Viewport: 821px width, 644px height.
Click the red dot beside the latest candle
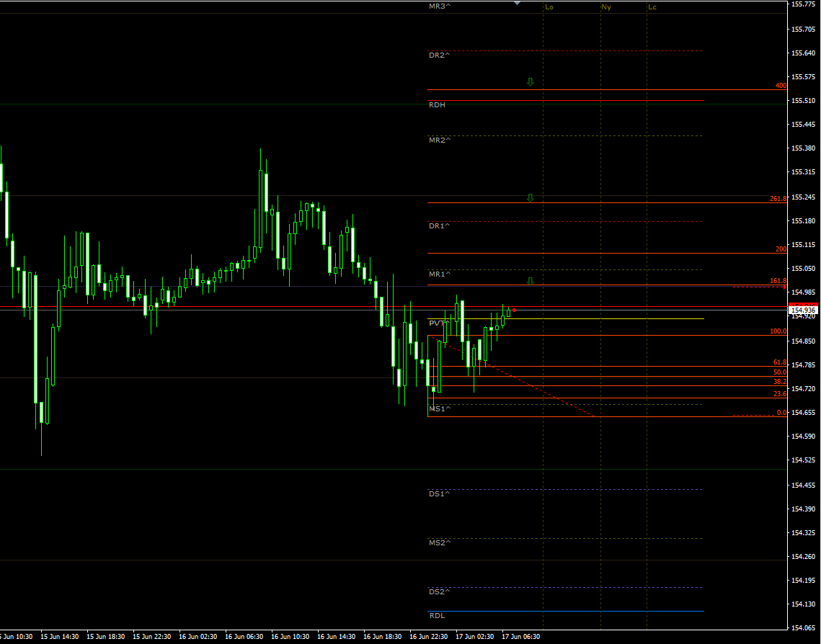pos(514,310)
